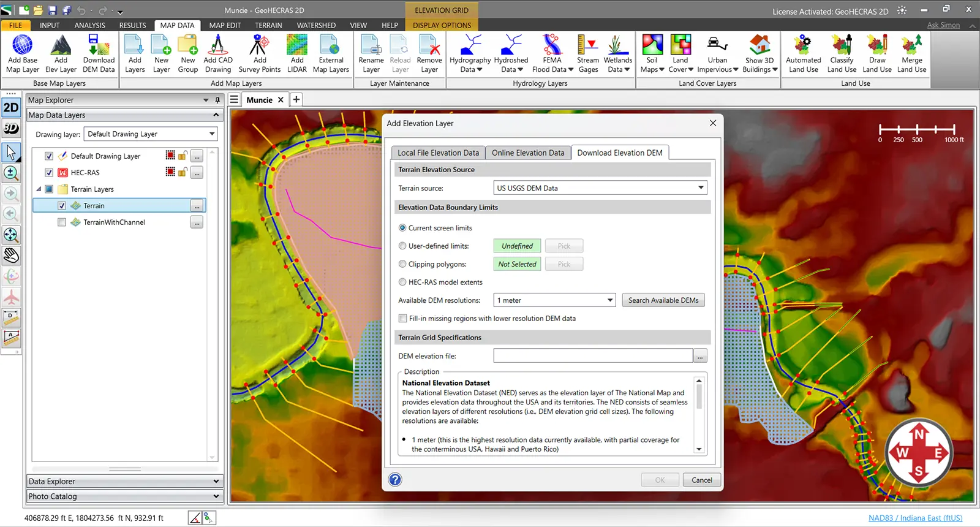Screen dimensions: 980x527
Task: Click the Add LIDAR ribbon icon
Action: point(297,54)
